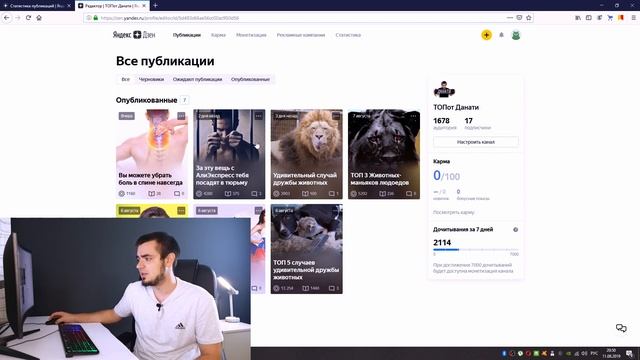The width and height of the screenshot is (640, 360).
Task: Close the Редактор ТОПот Даната tab
Action: [144, 6]
